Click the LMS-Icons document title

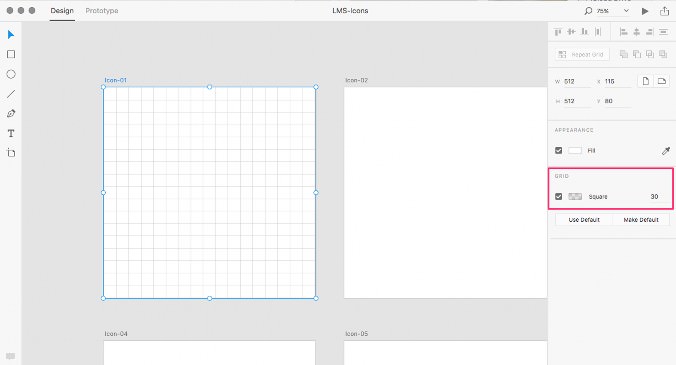click(x=350, y=11)
